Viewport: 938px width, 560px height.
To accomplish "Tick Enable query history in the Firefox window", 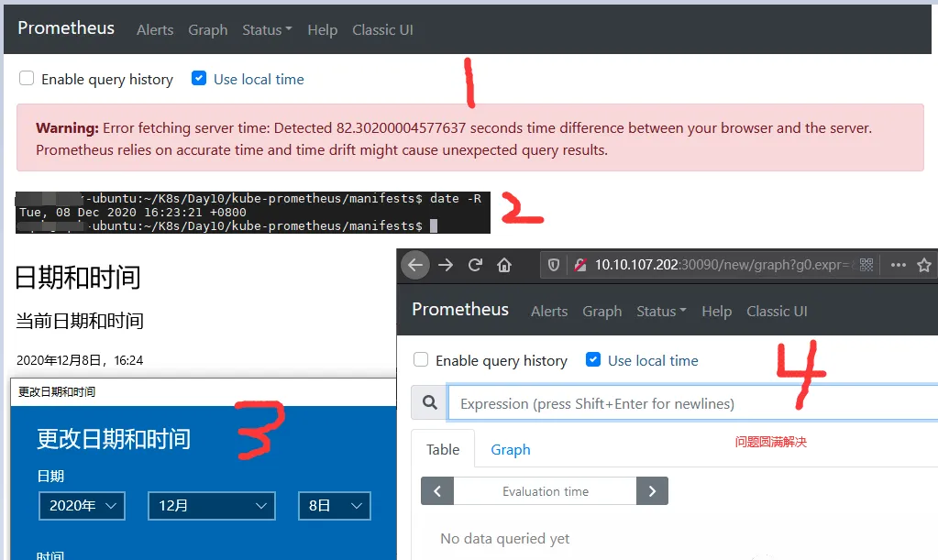I will coord(421,360).
